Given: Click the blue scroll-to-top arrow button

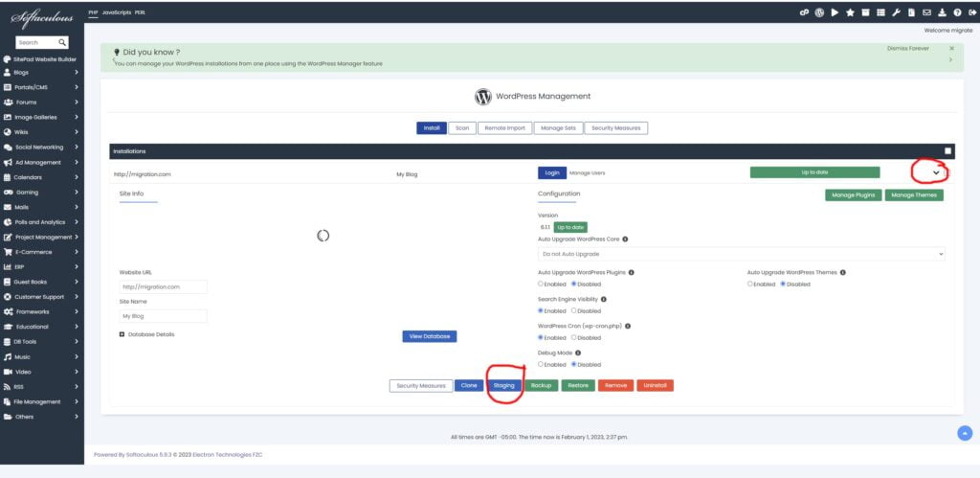Looking at the screenshot, I should 965,433.
